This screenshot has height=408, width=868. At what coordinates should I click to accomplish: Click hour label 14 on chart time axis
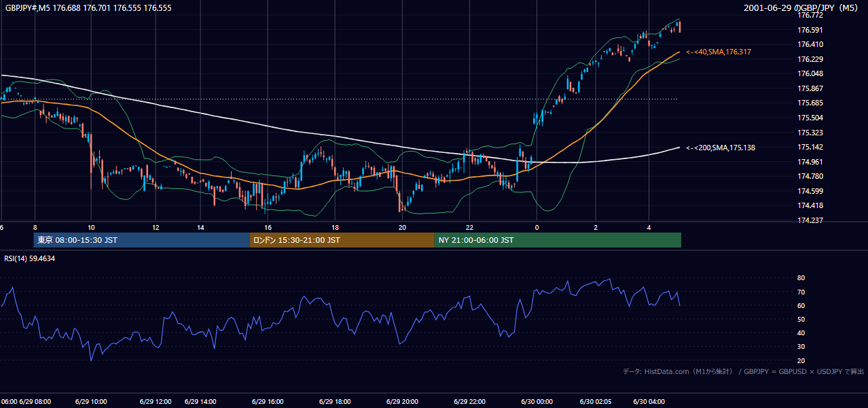pyautogui.click(x=200, y=227)
